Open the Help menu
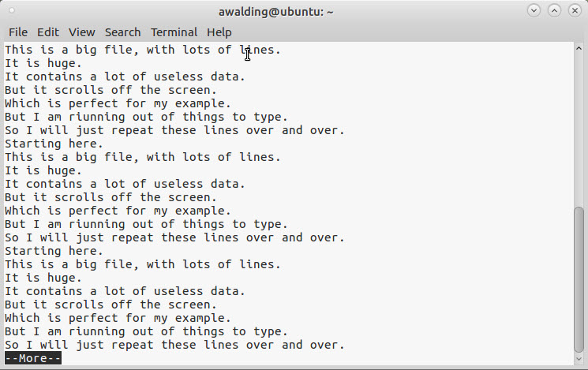Viewport: 588px width, 370px height. coord(219,32)
